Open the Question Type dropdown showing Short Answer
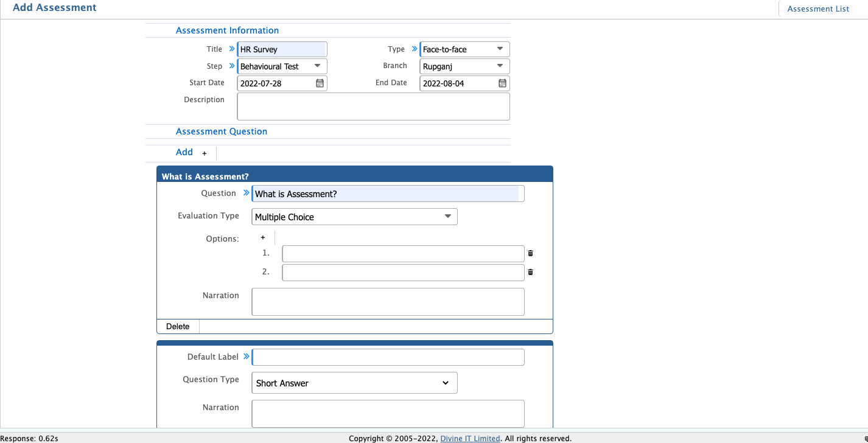 [354, 383]
